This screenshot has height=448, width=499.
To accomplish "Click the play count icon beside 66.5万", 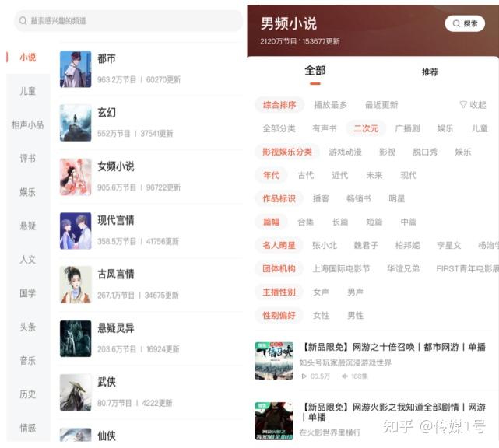I will point(304,376).
